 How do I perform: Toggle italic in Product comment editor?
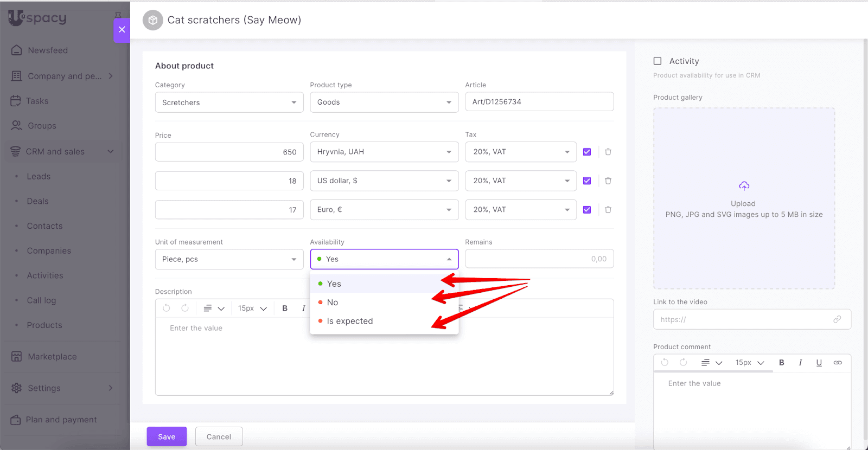800,363
